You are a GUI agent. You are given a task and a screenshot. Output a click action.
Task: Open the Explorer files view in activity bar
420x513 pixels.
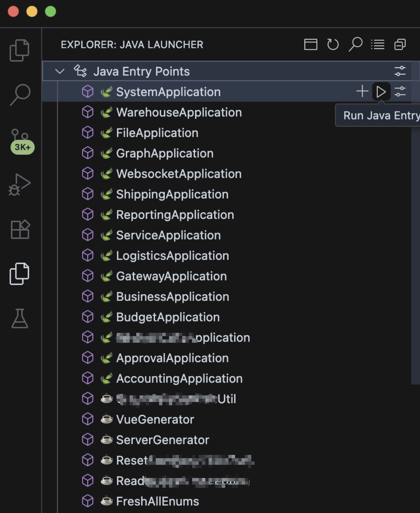click(x=19, y=50)
